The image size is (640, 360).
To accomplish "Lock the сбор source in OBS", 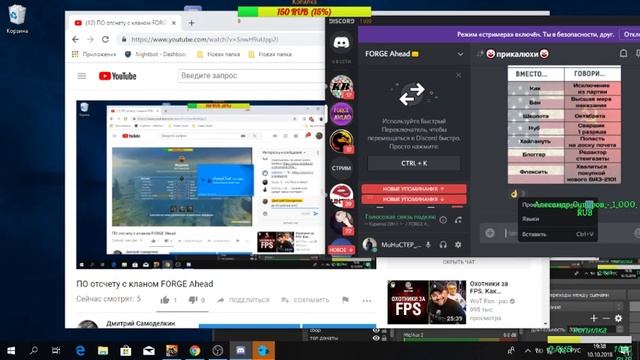I will (384, 330).
